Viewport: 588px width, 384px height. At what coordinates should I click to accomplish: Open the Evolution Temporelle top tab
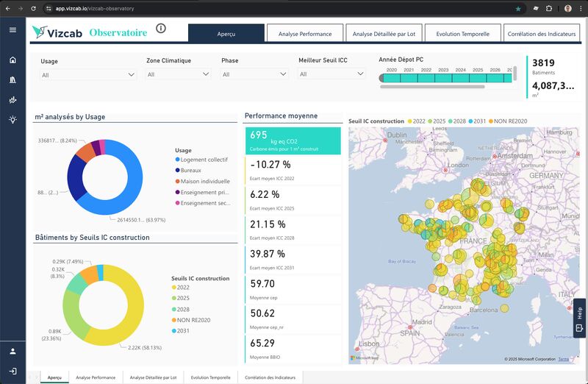(x=464, y=34)
